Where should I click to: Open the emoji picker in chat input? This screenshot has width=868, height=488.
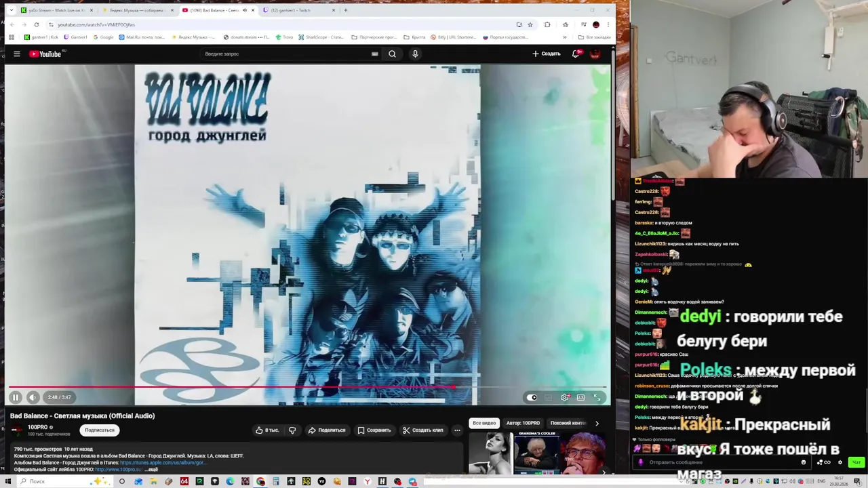click(x=804, y=462)
